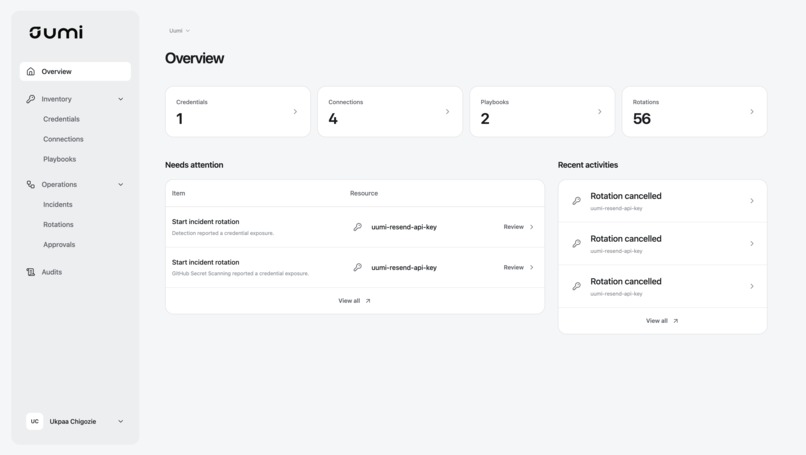Click chevron on the Connections card
Viewport: 806px width, 455px height.
point(447,112)
